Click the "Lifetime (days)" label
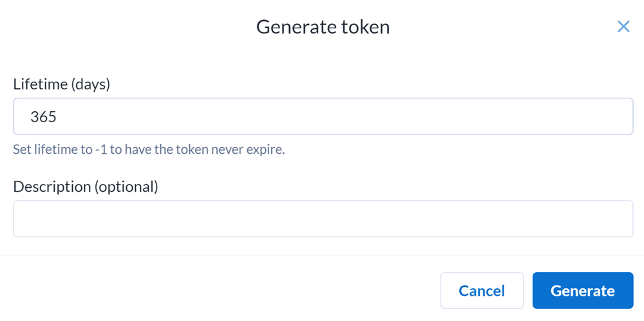The width and height of the screenshot is (644, 321). [62, 84]
